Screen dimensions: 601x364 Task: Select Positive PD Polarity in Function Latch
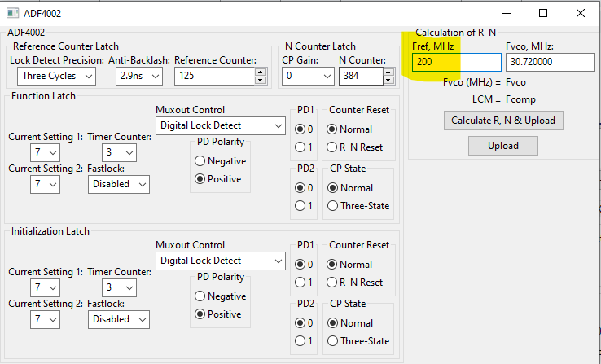click(218, 179)
